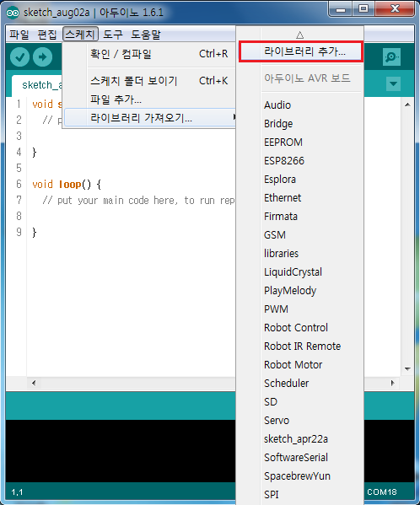
Task: Minimize the Arduino window
Action: pyautogui.click(x=340, y=9)
